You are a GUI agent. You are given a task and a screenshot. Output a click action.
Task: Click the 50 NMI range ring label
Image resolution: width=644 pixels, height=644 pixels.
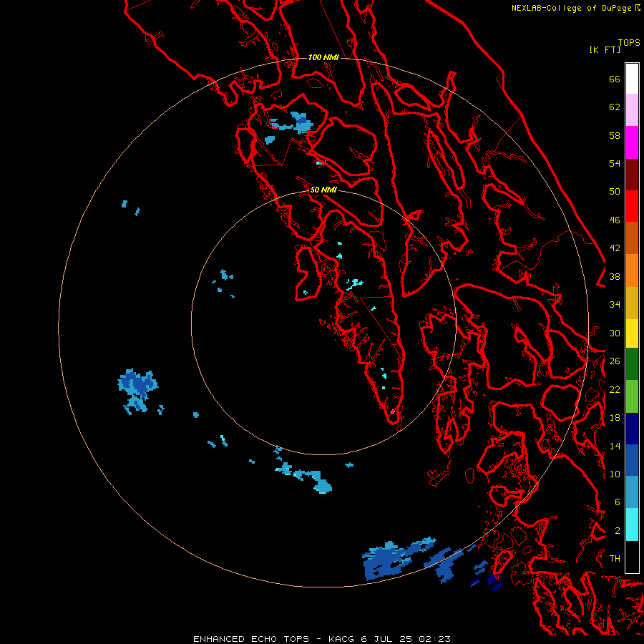tap(323, 190)
